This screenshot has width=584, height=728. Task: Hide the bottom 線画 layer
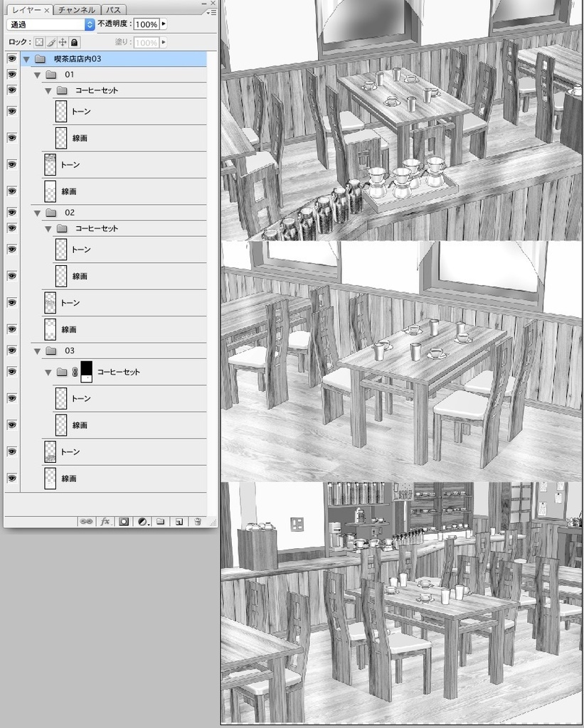click(10, 478)
